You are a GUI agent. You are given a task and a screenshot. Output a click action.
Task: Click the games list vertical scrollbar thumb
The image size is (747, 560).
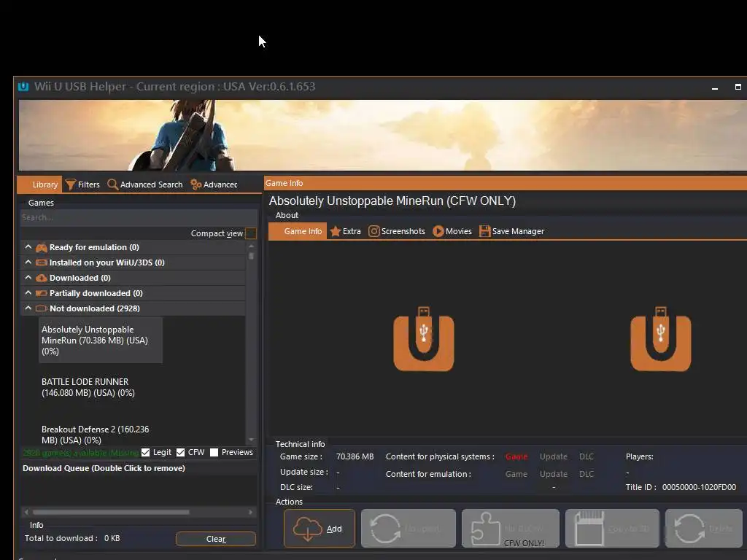(x=251, y=256)
